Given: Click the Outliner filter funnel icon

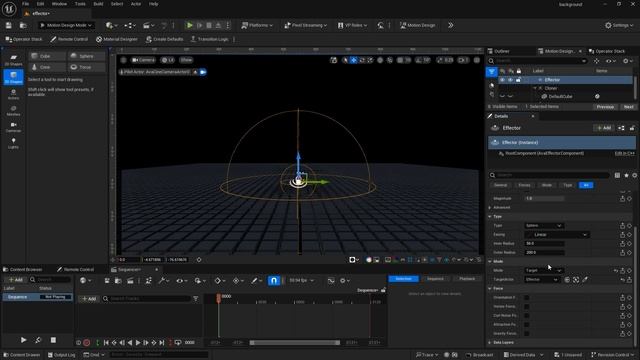Looking at the screenshot, I should point(492,72).
